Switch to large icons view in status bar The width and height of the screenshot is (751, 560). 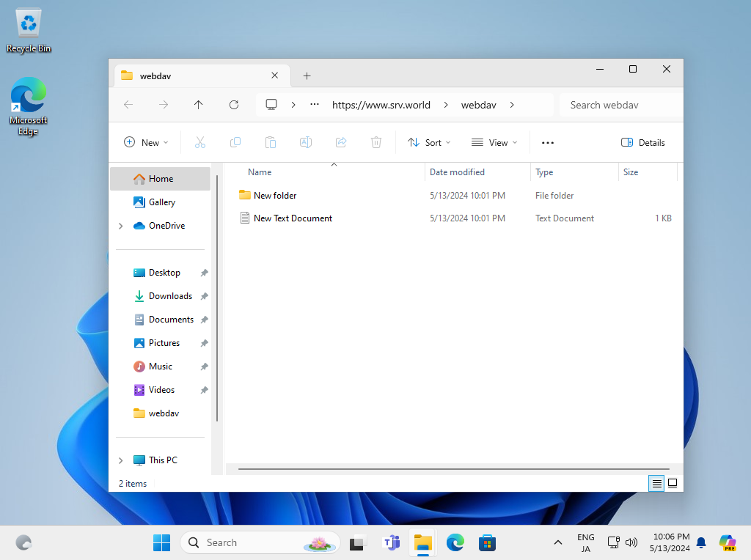pyautogui.click(x=673, y=484)
